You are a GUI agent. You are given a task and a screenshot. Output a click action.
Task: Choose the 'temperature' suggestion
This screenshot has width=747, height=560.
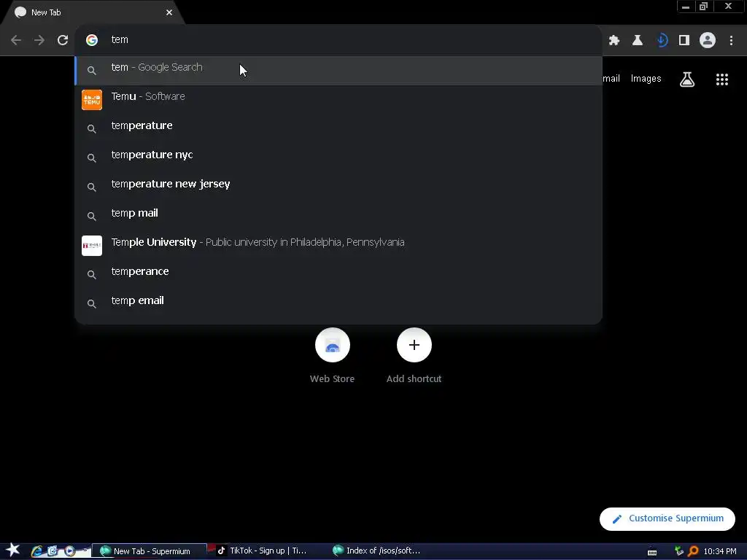pos(338,128)
